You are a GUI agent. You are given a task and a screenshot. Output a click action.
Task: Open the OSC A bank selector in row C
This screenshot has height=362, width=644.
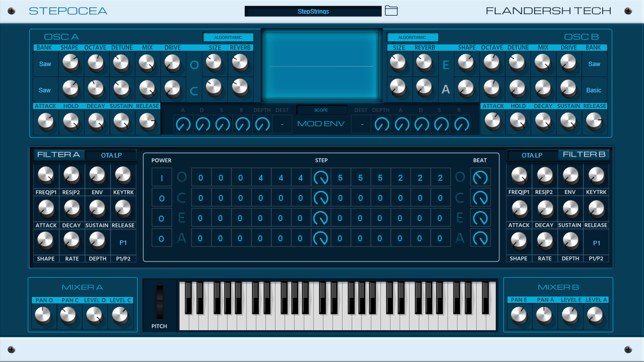tap(45, 90)
